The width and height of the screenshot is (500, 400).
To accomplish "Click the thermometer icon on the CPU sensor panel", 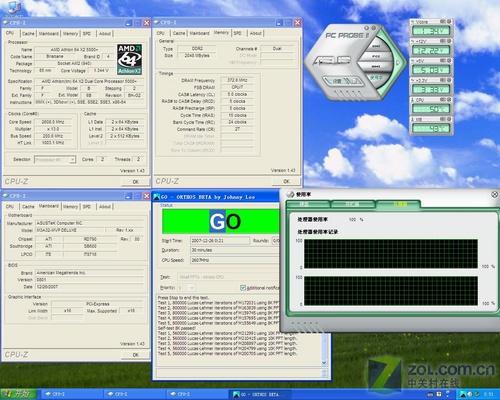I will [413, 100].
